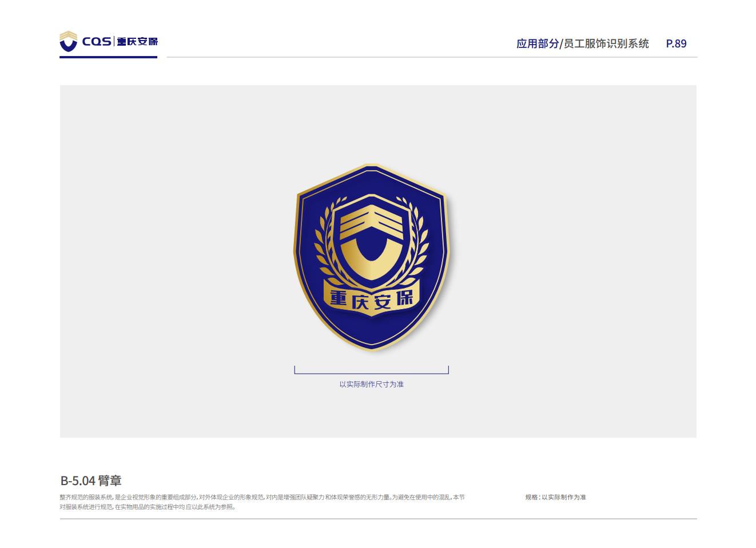Click the dimension bracket under the badge
Screen dimensions: 756x548
click(x=372, y=370)
